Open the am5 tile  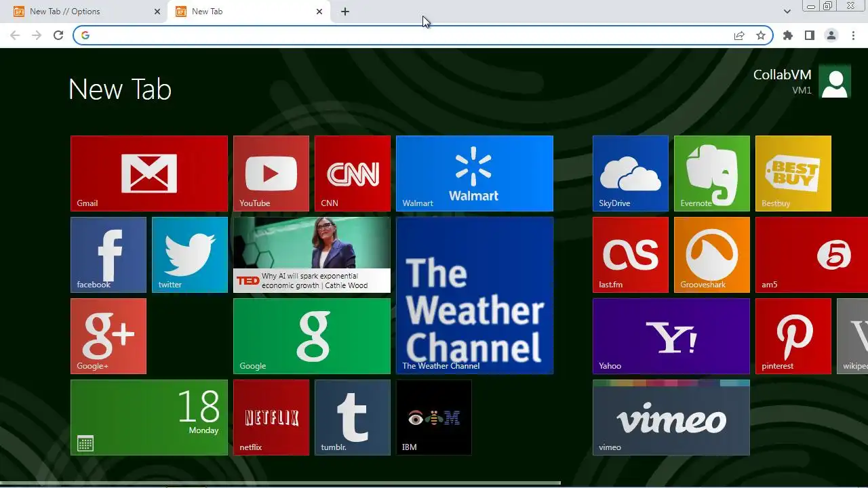click(x=812, y=255)
